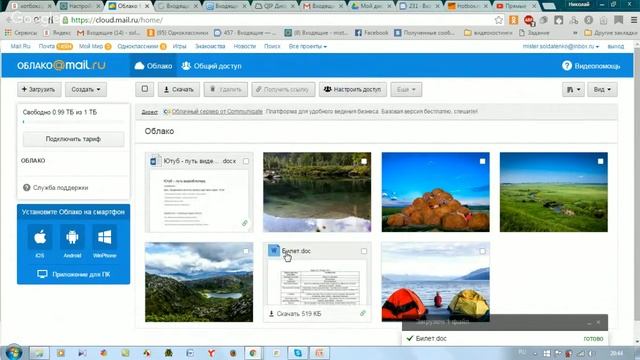640x360 pixels.
Task: Check the green meadow photo checkbox
Action: click(x=600, y=161)
